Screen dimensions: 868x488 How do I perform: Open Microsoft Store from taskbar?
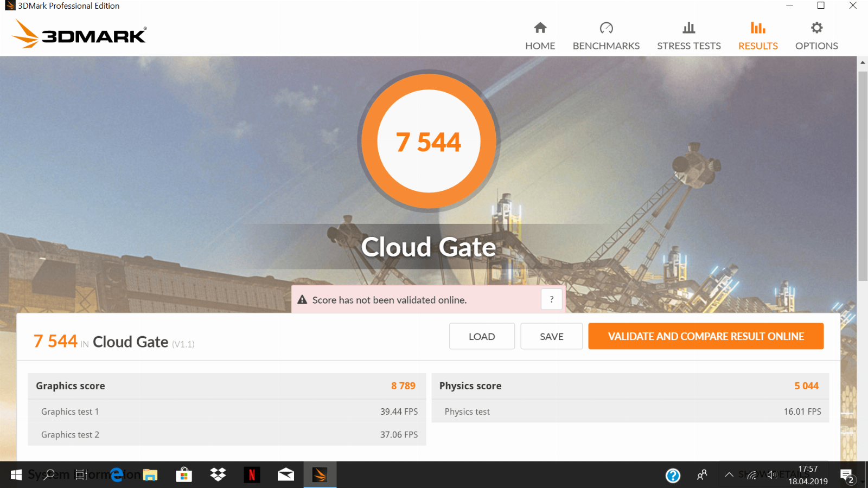(184, 475)
